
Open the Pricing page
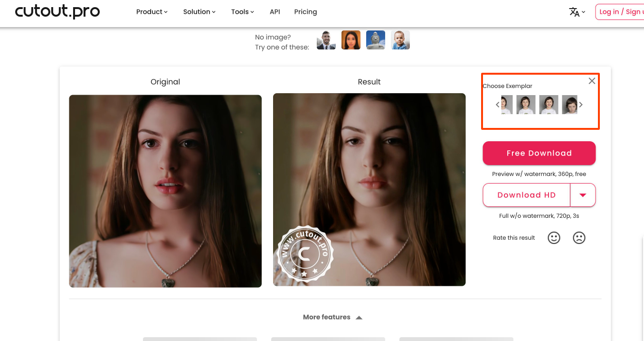pyautogui.click(x=305, y=12)
